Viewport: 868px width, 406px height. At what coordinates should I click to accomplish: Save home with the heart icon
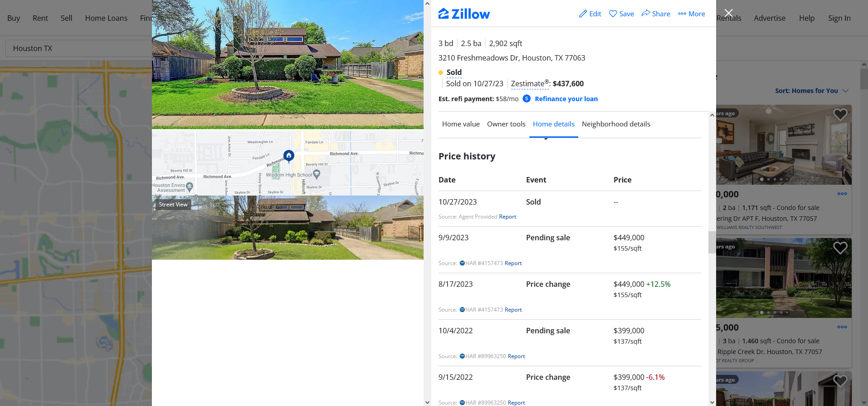pos(613,14)
